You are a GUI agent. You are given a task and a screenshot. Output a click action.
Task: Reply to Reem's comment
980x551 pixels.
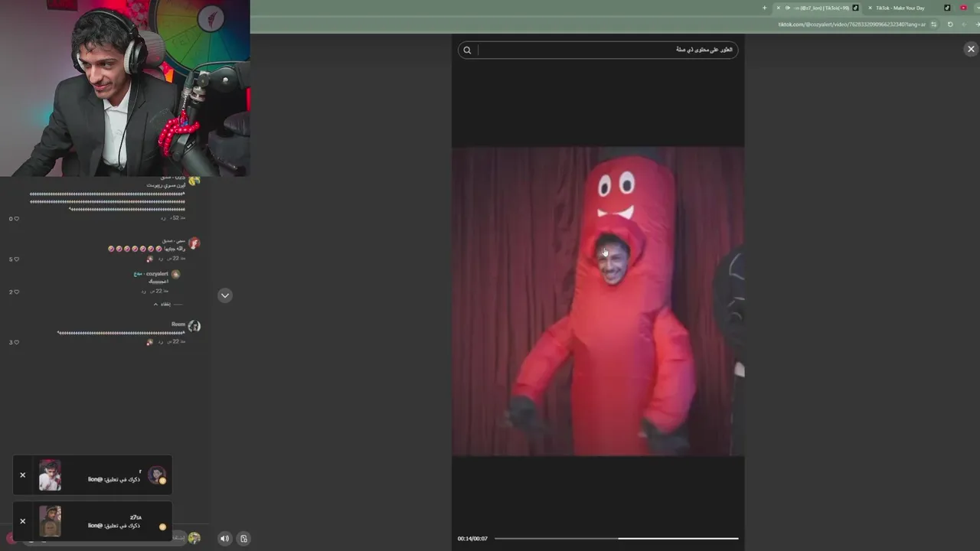pos(160,342)
